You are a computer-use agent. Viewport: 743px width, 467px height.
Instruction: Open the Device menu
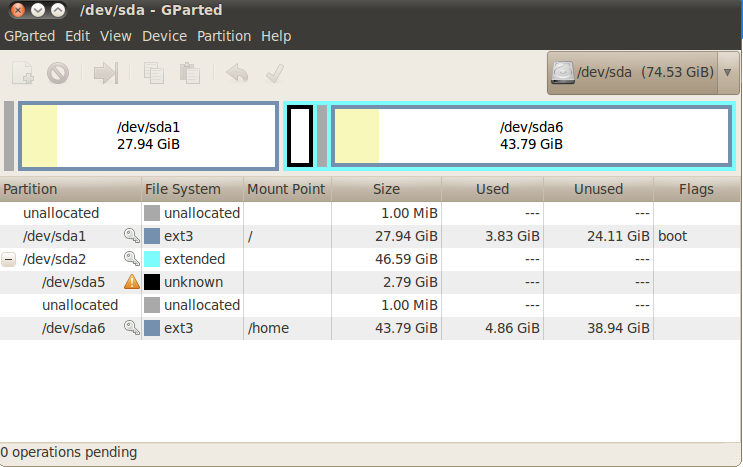164,36
